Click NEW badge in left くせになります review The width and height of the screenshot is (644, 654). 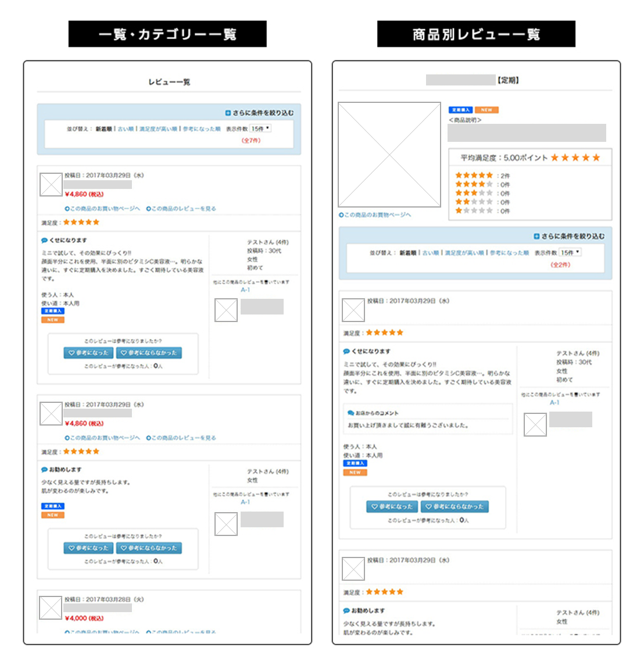53,320
